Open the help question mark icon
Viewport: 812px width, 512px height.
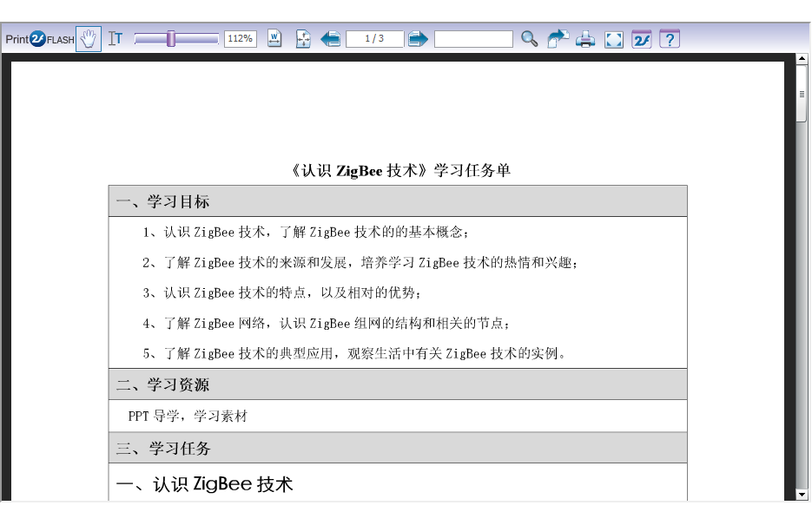(x=670, y=39)
